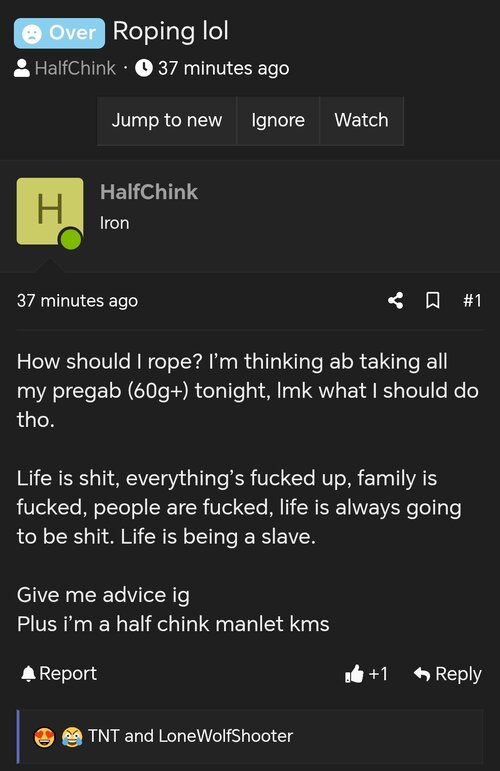500x771 pixels.
Task: Select the Jump to new button
Action: click(x=167, y=120)
